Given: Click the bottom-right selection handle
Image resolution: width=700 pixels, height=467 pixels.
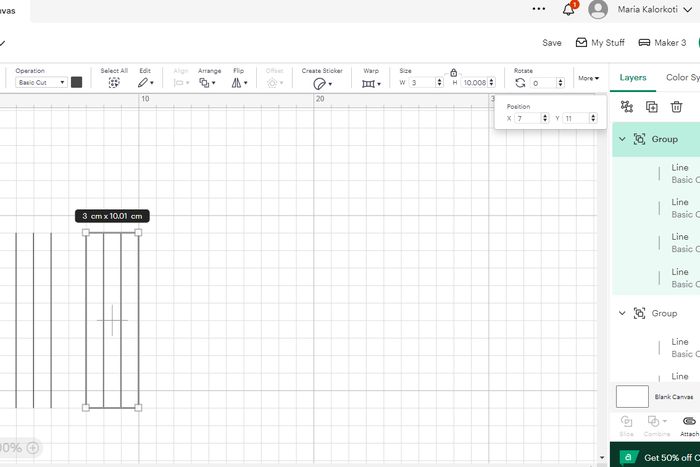Looking at the screenshot, I should (x=138, y=408).
